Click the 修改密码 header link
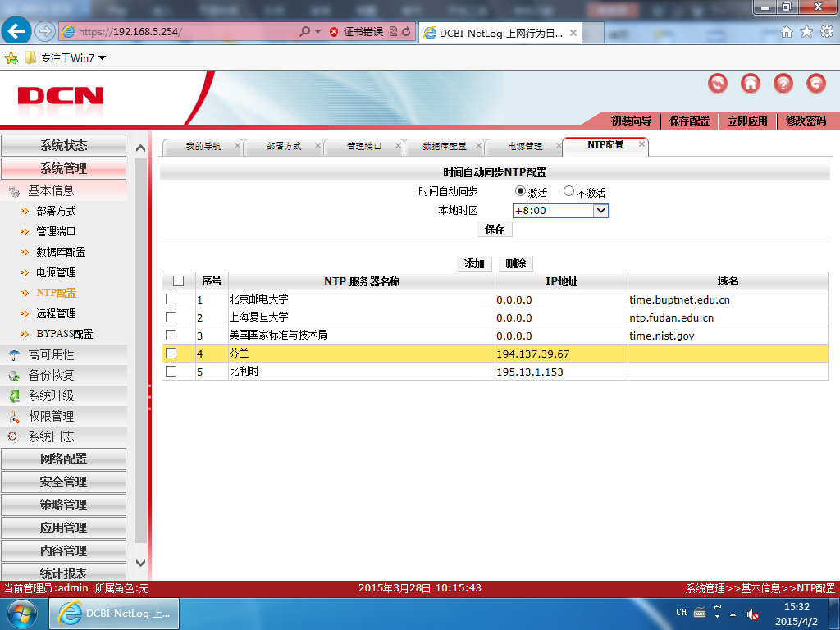The width and height of the screenshot is (840, 630). click(806, 121)
